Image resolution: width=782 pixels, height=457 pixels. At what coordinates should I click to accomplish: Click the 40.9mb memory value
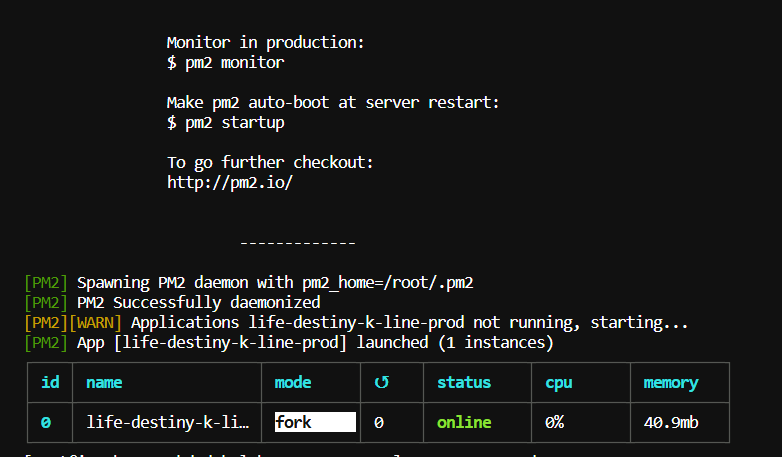(x=672, y=422)
